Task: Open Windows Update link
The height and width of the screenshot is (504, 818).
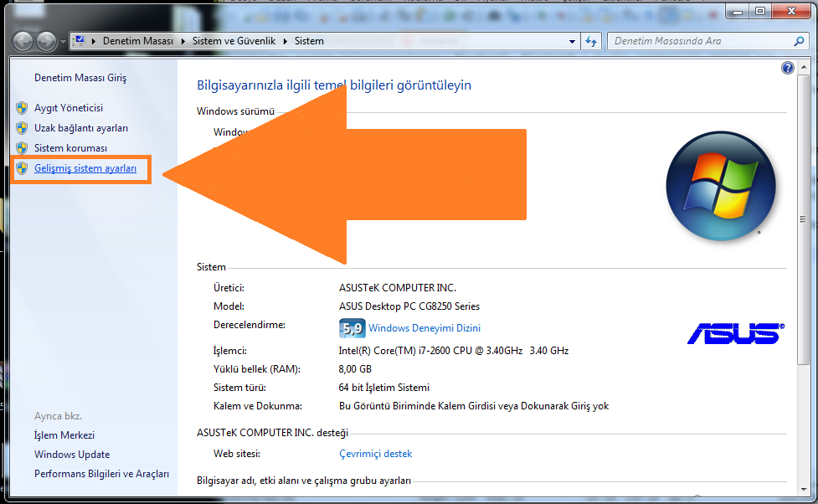Action: pyautogui.click(x=72, y=455)
